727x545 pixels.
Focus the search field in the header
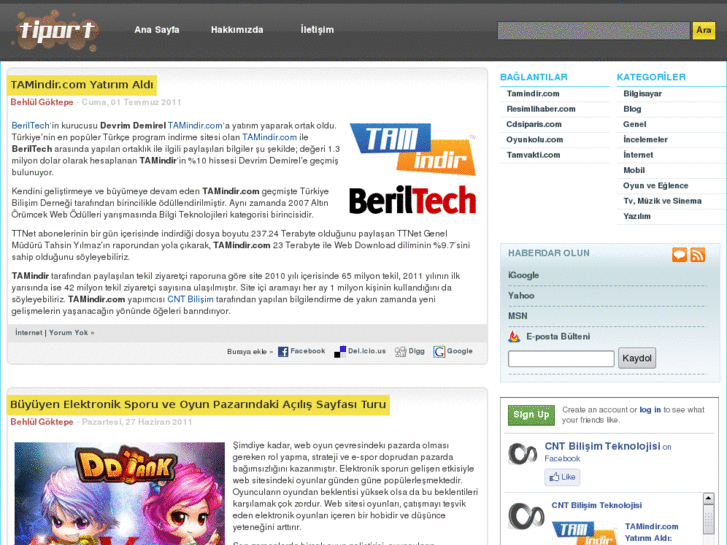(x=593, y=31)
